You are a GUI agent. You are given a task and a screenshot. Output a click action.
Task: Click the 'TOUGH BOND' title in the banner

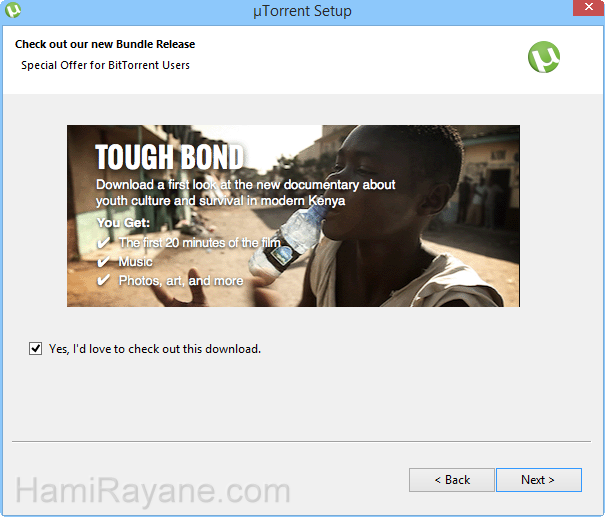tap(169, 157)
